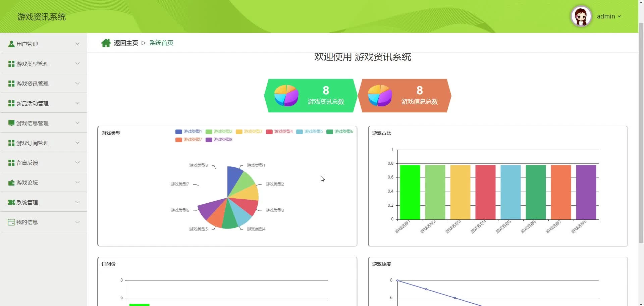Open the 游戏资讯管理 menu
Image resolution: width=644 pixels, height=306 pixels.
(x=44, y=83)
